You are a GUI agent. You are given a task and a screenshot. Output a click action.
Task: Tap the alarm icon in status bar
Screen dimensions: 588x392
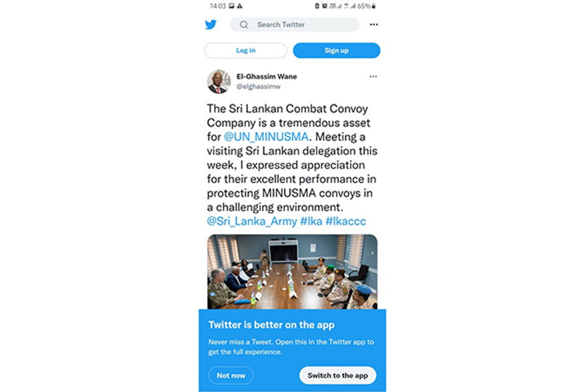(324, 6)
